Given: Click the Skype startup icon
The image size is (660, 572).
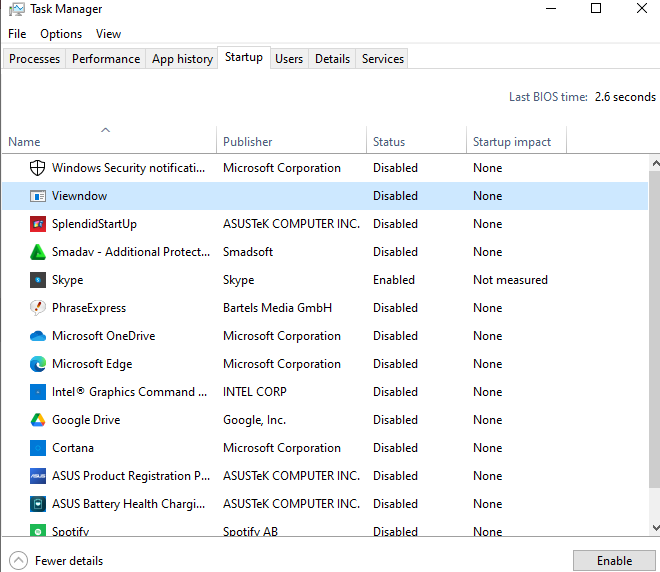Looking at the screenshot, I should click(x=37, y=280).
